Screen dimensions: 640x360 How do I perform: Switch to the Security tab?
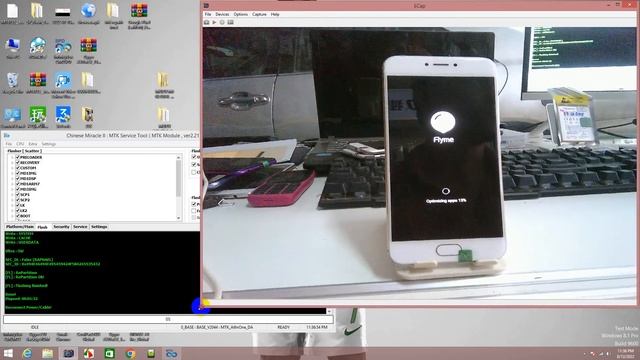pos(61,227)
